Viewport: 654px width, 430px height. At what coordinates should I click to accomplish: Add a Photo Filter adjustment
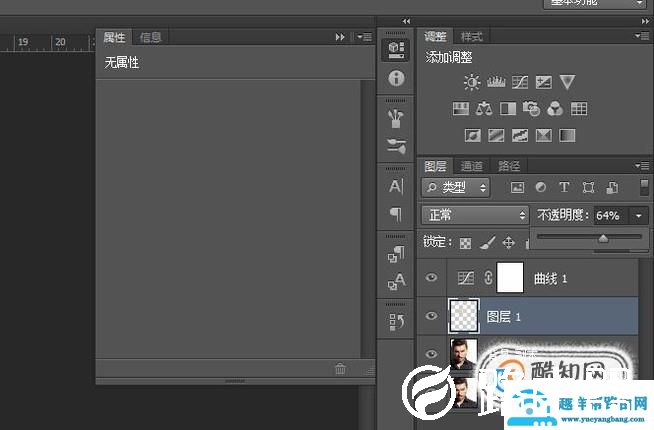point(532,109)
